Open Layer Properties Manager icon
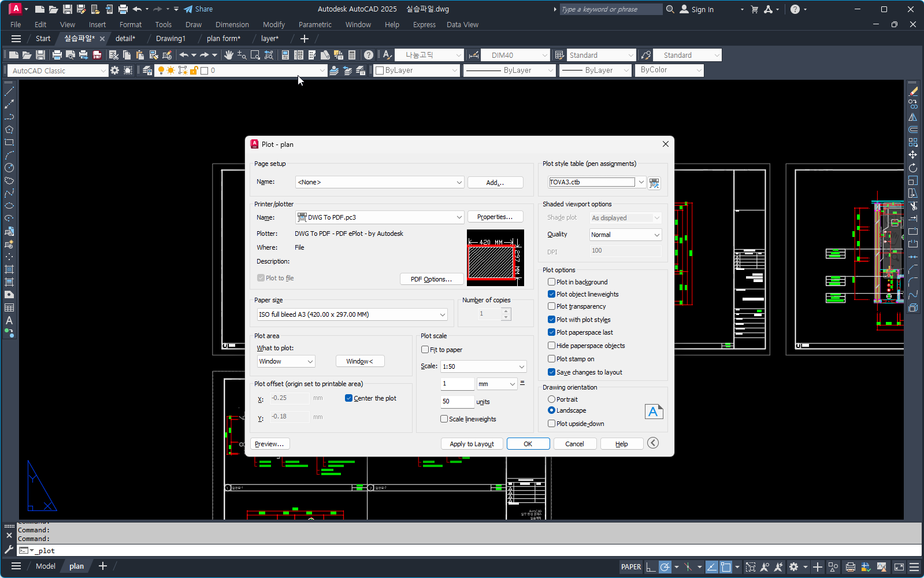This screenshot has height=578, width=924. pos(147,71)
